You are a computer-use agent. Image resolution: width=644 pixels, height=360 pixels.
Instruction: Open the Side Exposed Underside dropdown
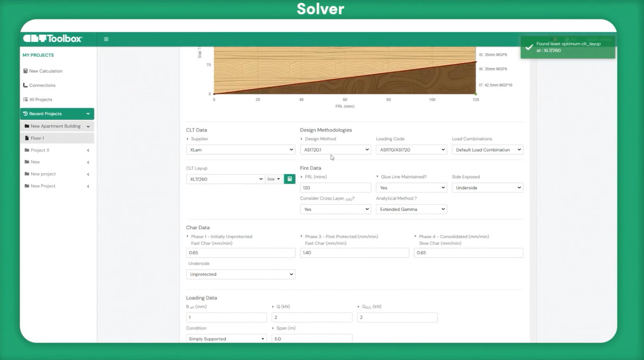487,187
